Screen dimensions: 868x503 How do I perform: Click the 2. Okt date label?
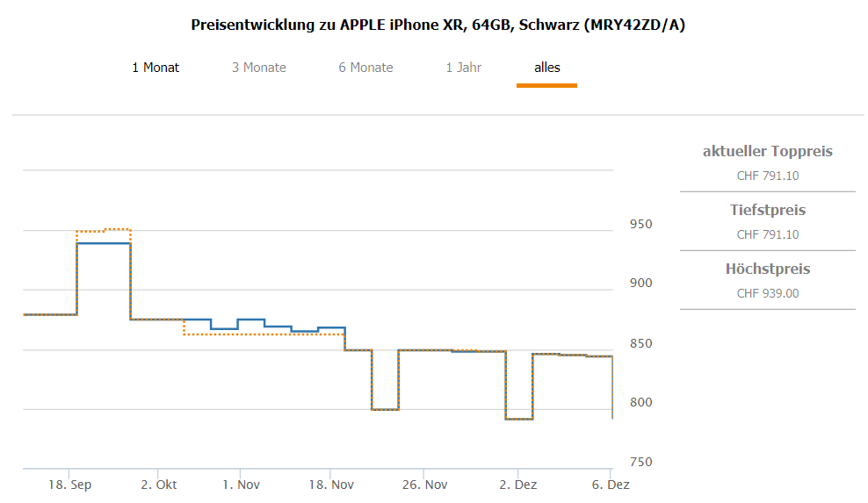(x=159, y=485)
